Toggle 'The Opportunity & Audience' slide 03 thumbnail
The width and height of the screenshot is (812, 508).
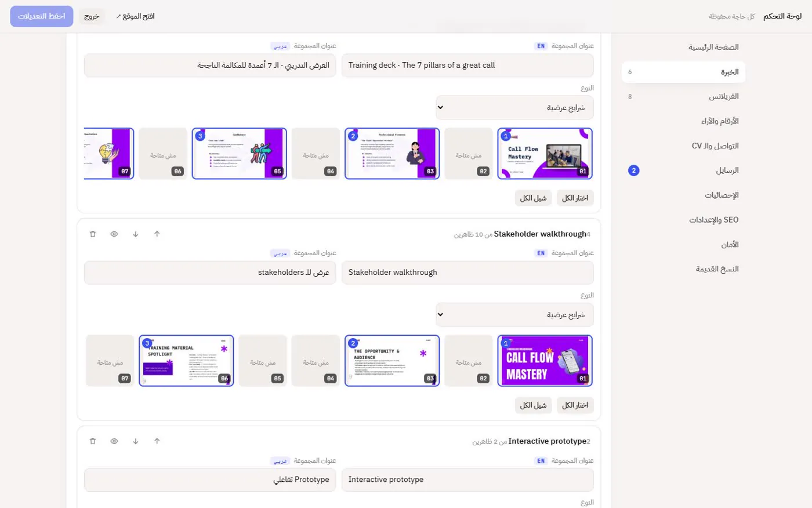(x=392, y=361)
